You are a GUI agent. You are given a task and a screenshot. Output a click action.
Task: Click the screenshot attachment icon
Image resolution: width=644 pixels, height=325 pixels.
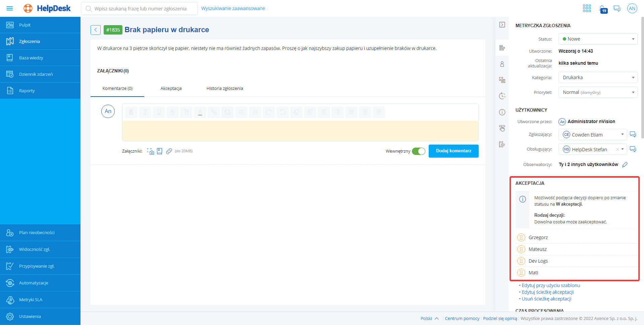click(x=151, y=151)
